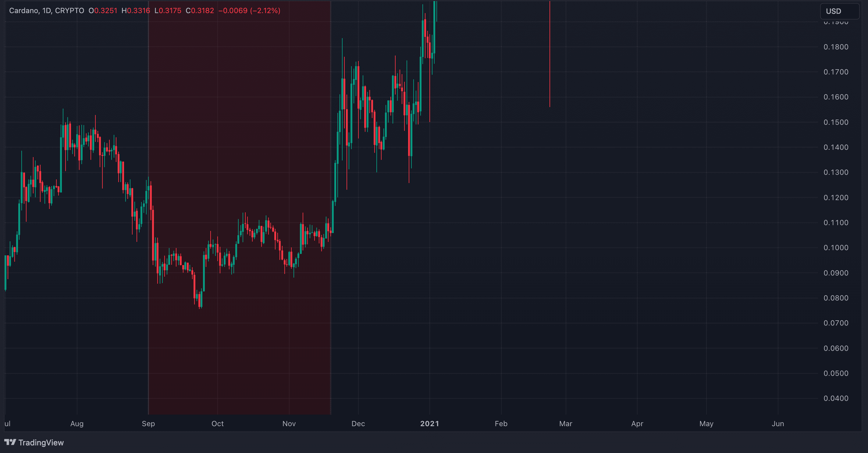Click the 0.0800 price axis label

[x=836, y=298]
